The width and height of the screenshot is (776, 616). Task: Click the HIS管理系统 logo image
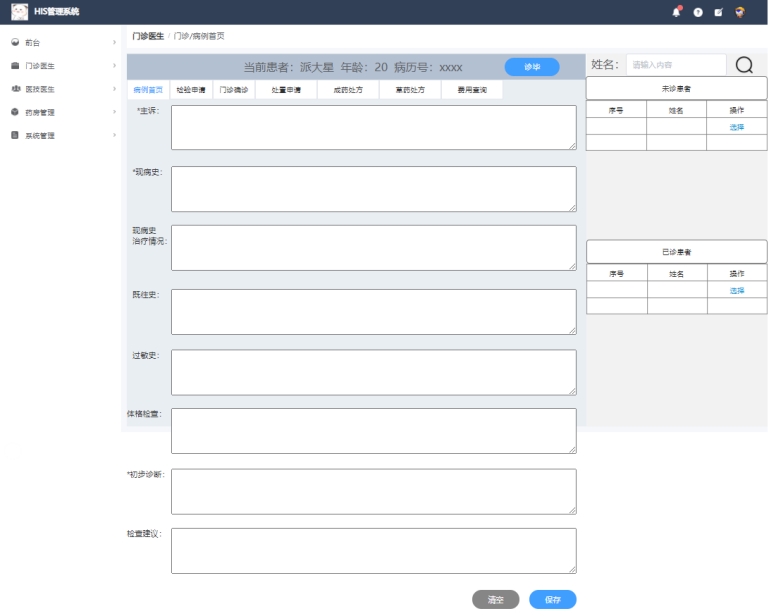click(19, 11)
